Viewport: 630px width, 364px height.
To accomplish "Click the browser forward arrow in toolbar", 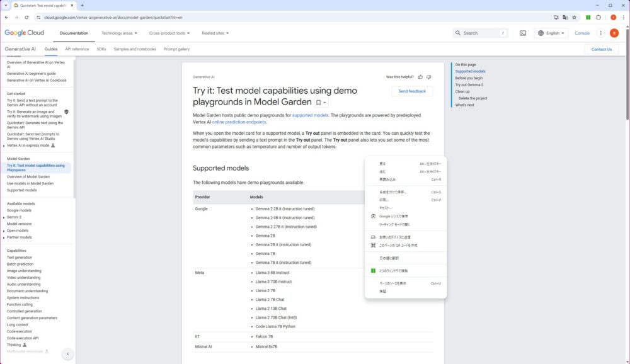I will [x=16, y=17].
